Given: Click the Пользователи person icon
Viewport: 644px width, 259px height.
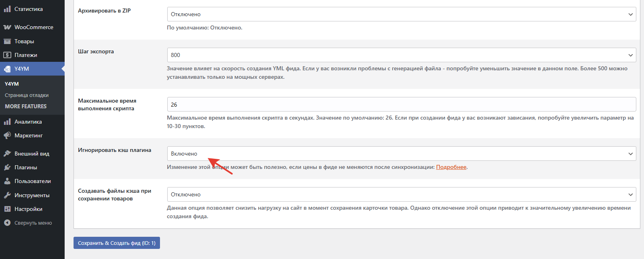Looking at the screenshot, I should [7, 181].
